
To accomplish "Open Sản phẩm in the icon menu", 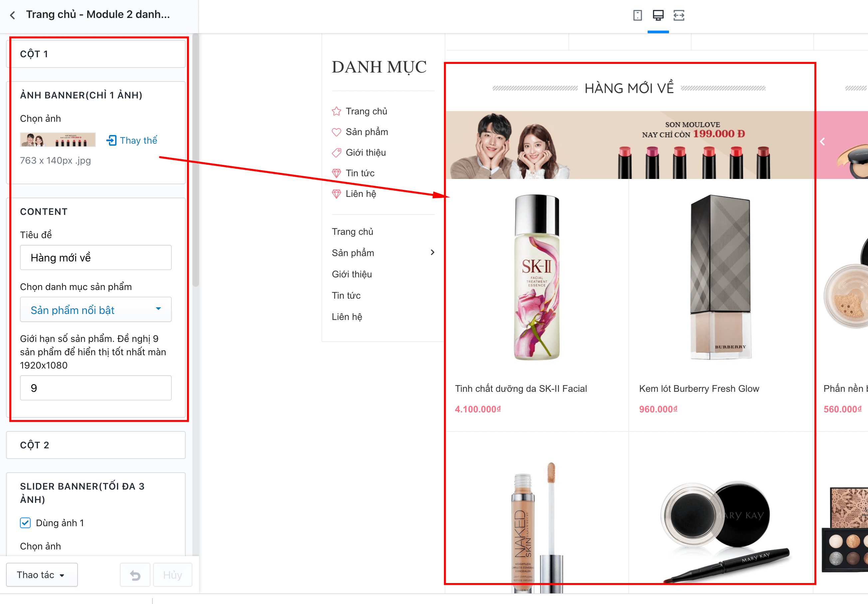I will coord(367,132).
